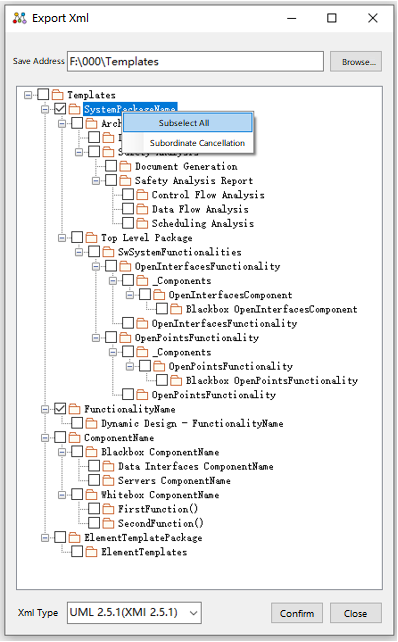Select ElementTemplates folder icon
398x642 pixels.
91,552
